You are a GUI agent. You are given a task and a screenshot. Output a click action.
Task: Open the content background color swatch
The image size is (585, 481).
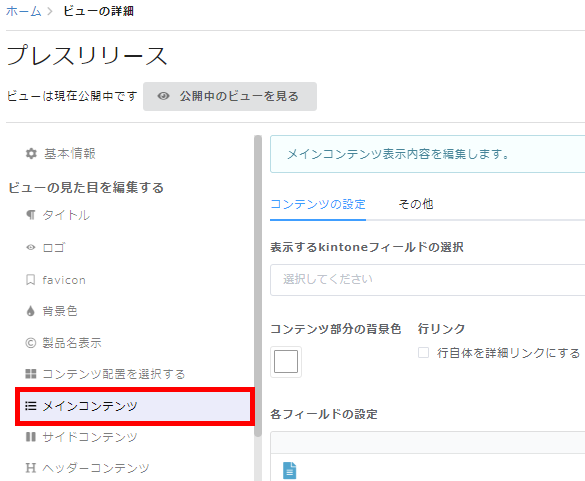point(286,361)
